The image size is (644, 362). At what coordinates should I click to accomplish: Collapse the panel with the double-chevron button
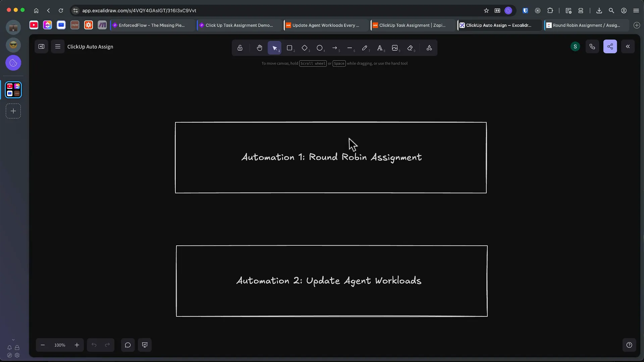click(x=628, y=46)
